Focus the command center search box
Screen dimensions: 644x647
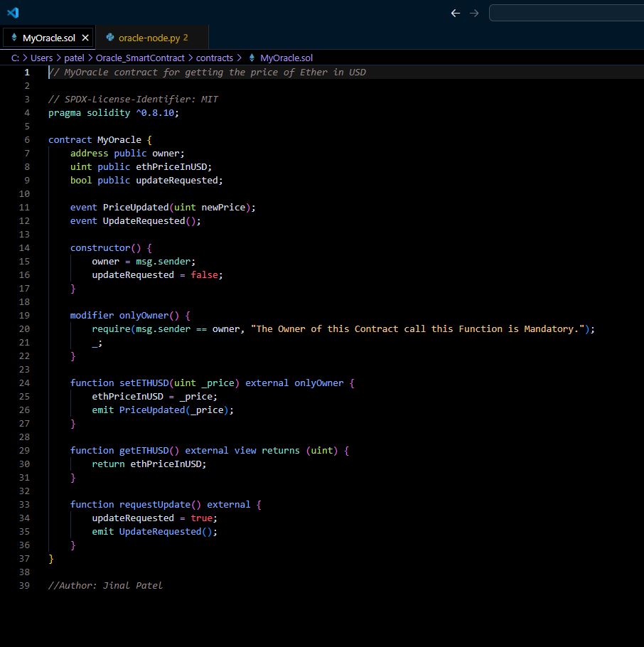tap(566, 14)
